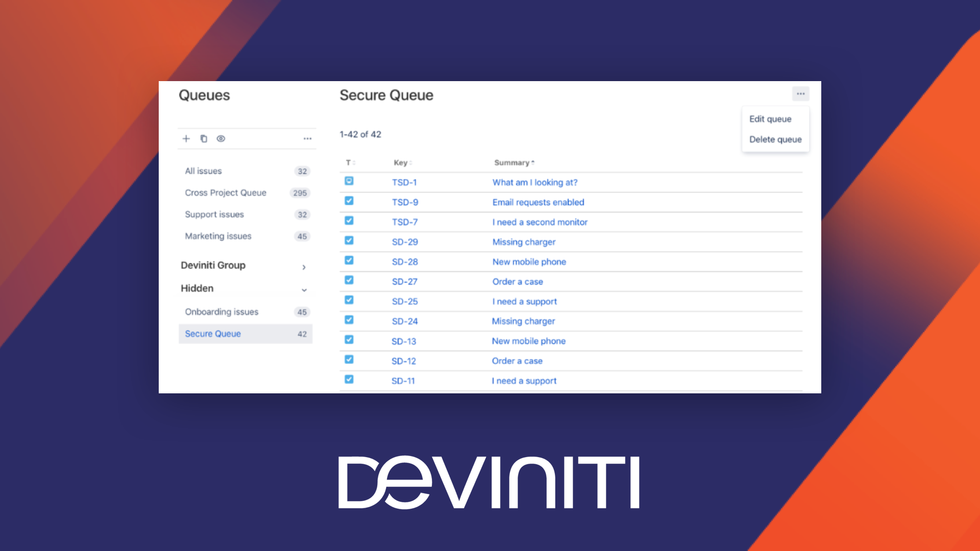Open 'I need a second monitor' summary
The image size is (980, 551).
(540, 222)
